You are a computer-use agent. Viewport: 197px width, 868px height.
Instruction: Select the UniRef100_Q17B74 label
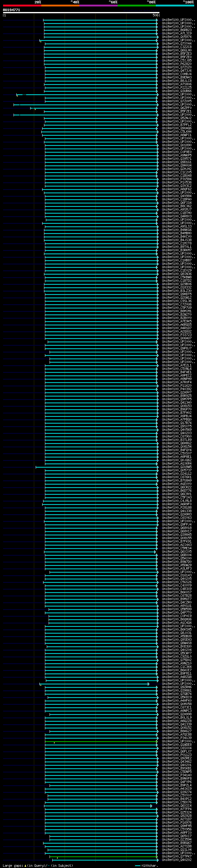177,423
